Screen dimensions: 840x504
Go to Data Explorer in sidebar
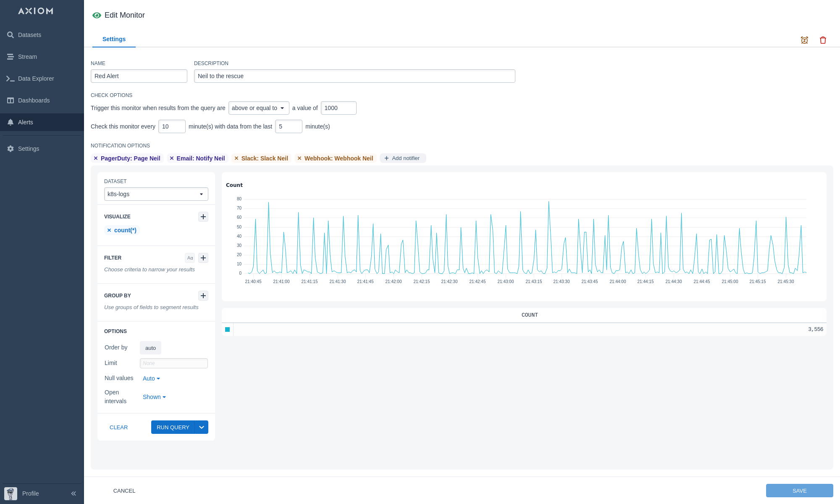(x=36, y=79)
